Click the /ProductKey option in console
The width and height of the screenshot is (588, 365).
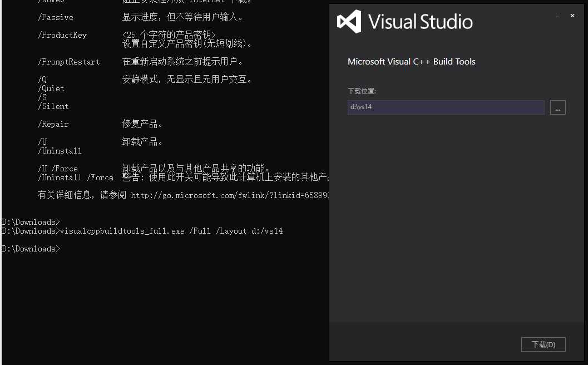[x=62, y=35]
